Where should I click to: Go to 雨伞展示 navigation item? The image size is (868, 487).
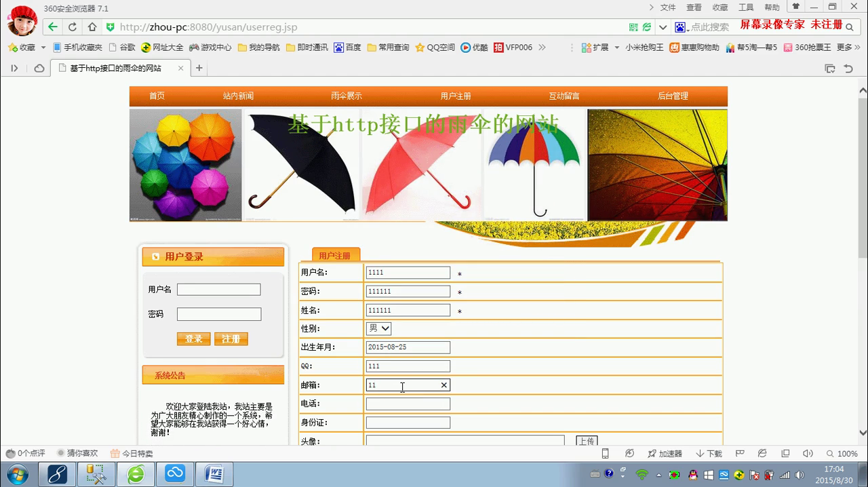(347, 96)
